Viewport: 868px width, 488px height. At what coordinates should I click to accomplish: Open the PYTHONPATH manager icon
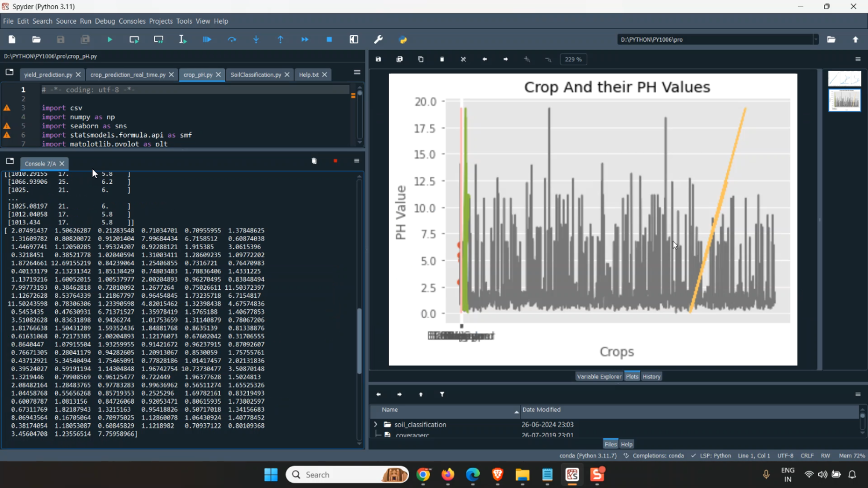click(403, 39)
